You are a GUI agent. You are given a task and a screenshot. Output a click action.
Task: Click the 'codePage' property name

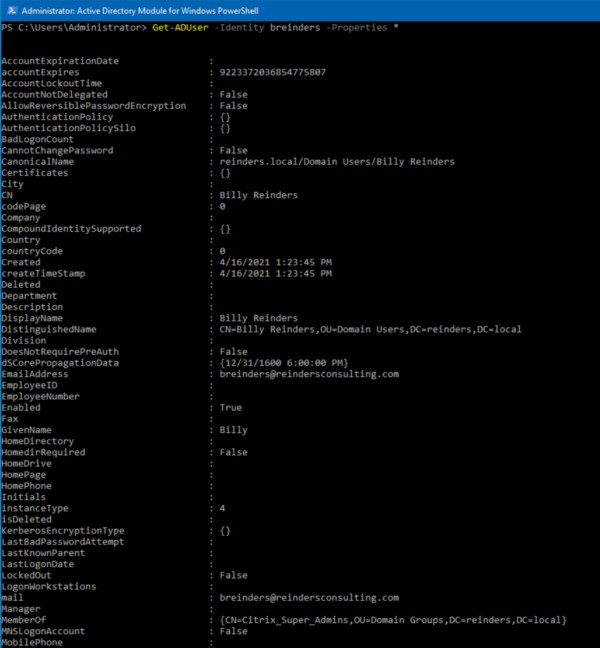[x=24, y=206]
